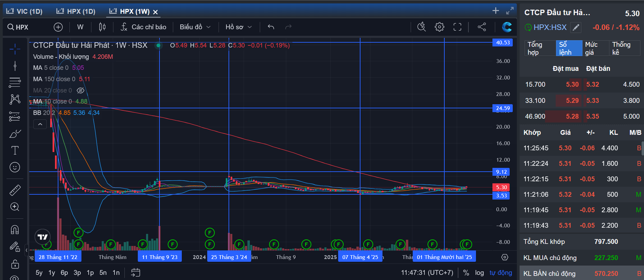
Task: Close the HPX (1W) tab
Action: pos(155,12)
